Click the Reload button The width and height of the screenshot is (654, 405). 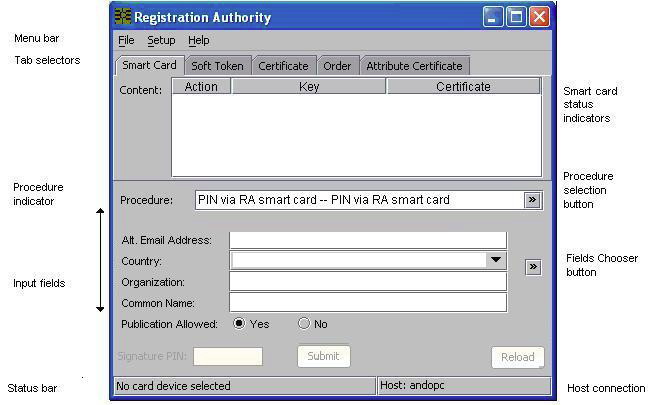pos(517,357)
